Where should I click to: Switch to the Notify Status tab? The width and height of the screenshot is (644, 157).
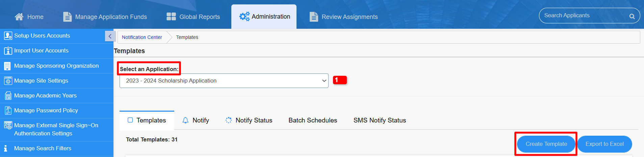coord(249,120)
